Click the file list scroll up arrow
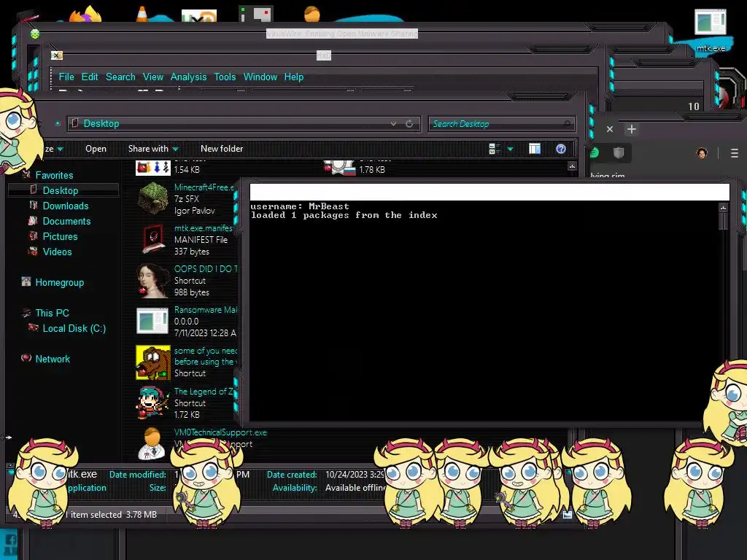This screenshot has width=747, height=560. click(572, 166)
